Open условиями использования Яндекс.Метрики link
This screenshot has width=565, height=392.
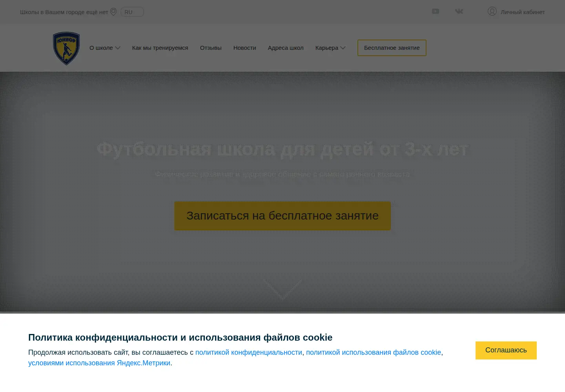pyautogui.click(x=99, y=363)
